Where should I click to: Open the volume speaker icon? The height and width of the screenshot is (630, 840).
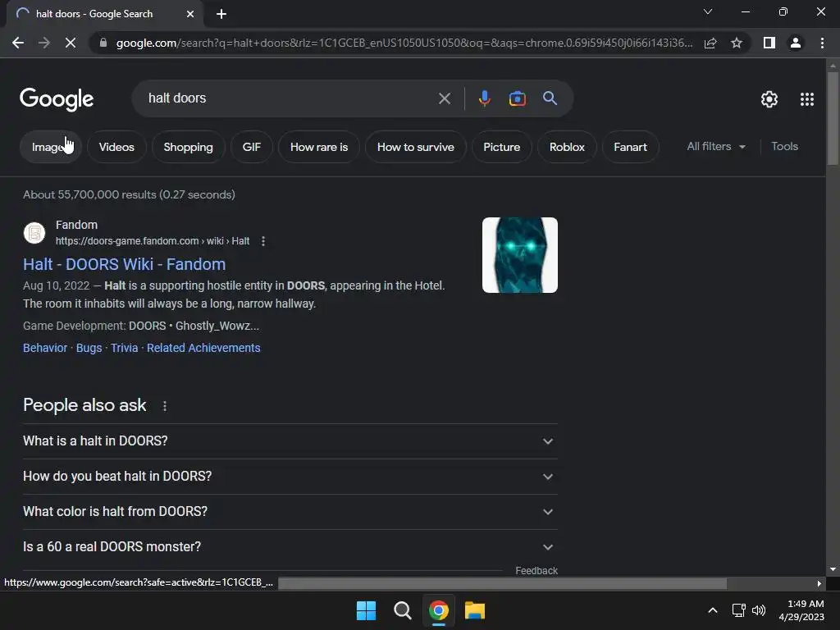(x=759, y=610)
